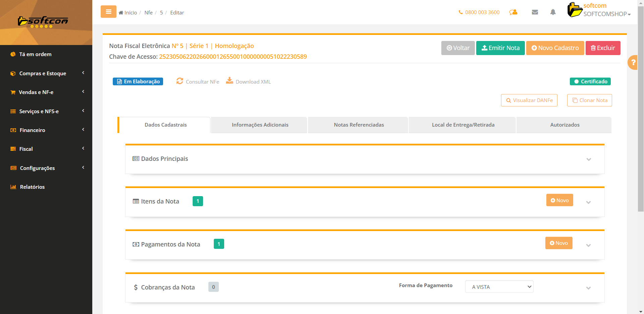Open the Forma de Pagamento dropdown
This screenshot has height=314, width=644.
pos(499,287)
